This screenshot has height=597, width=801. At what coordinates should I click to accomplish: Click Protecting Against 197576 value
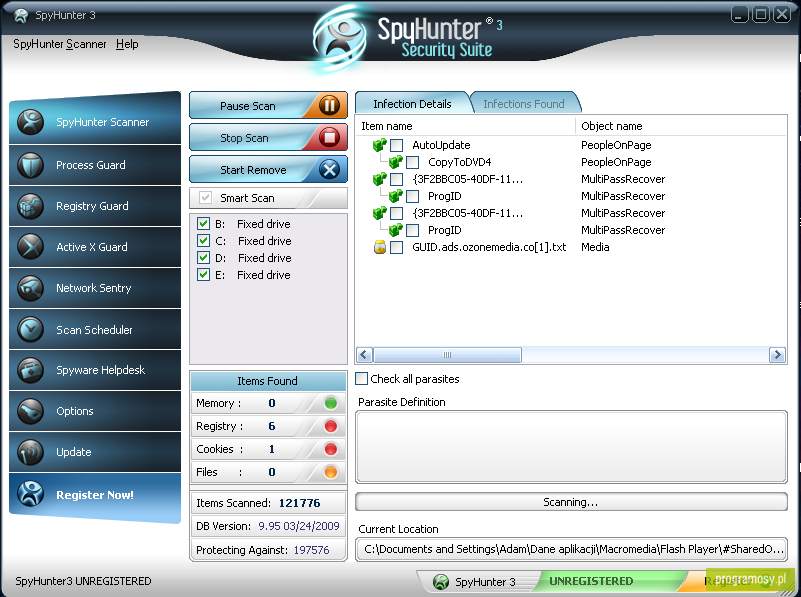(311, 550)
